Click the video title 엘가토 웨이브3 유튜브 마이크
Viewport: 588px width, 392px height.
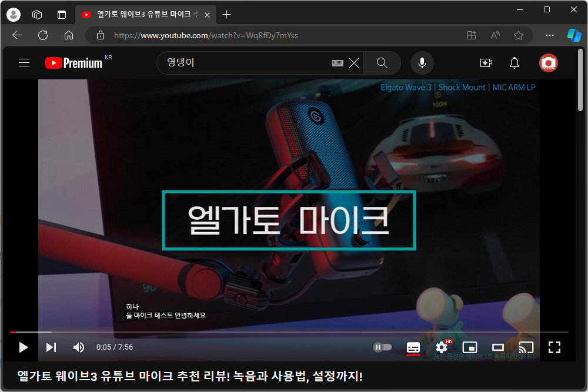[x=190, y=376]
